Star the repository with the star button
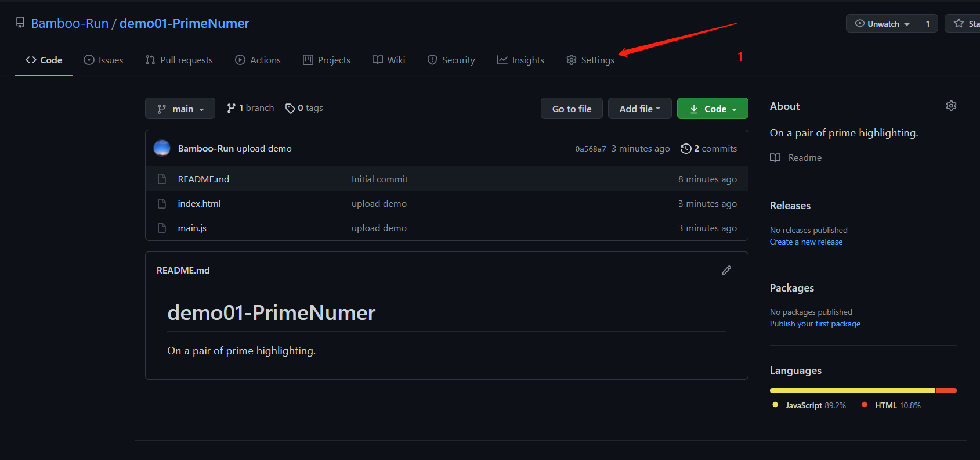 963,23
